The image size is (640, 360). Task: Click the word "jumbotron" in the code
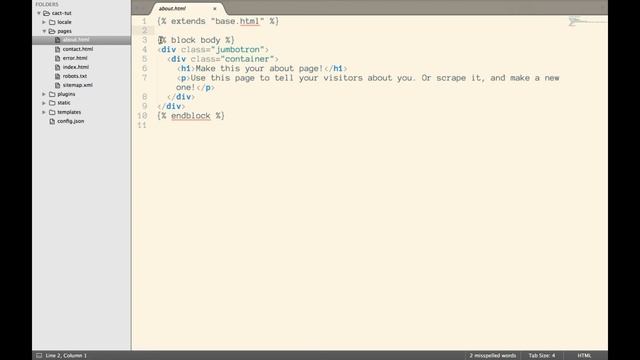[x=238, y=49]
